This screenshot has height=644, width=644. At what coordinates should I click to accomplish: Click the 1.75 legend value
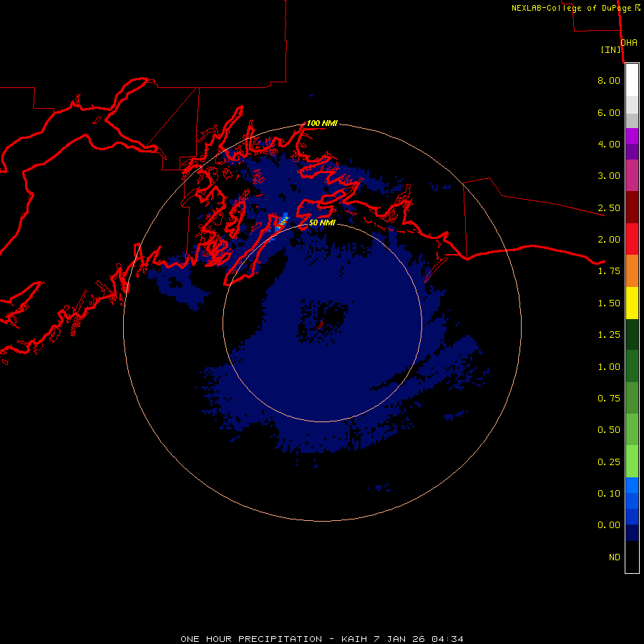(609, 271)
